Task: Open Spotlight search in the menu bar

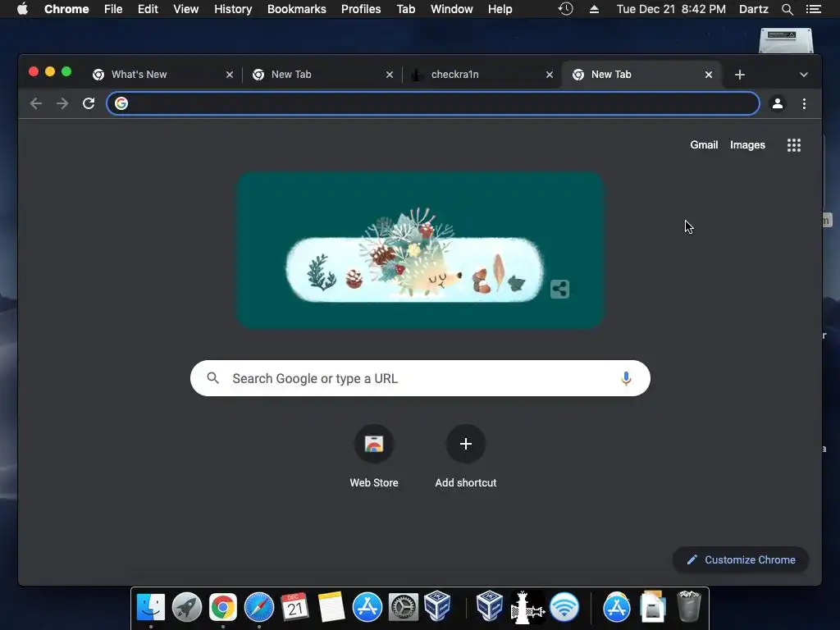Action: 787,9
